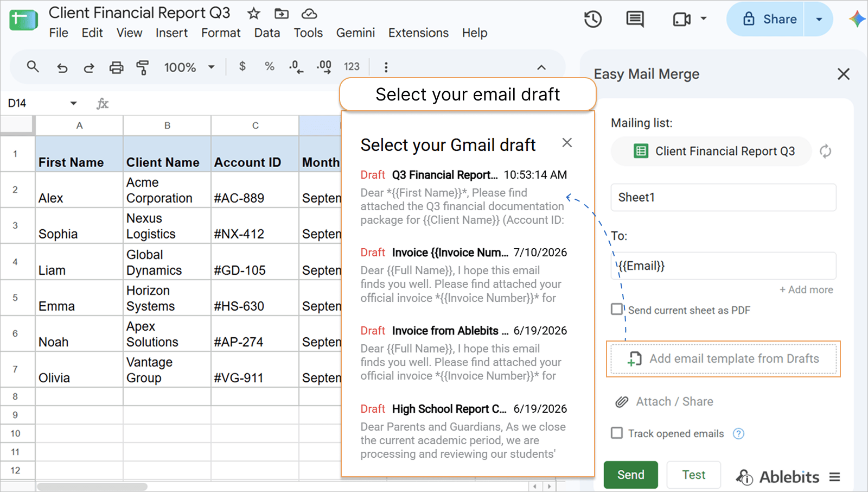Click the Sheet1 sheet name field
868x492 pixels.
[724, 197]
